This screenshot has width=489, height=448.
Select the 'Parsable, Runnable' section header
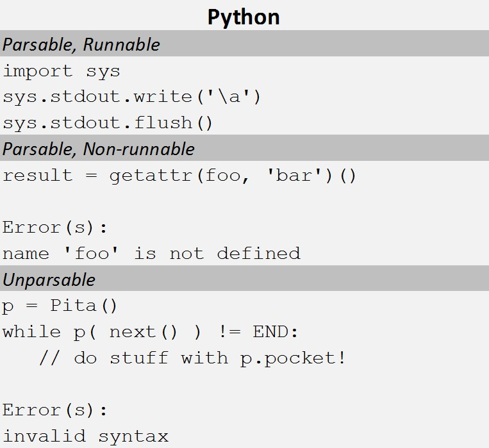pyautogui.click(x=81, y=45)
